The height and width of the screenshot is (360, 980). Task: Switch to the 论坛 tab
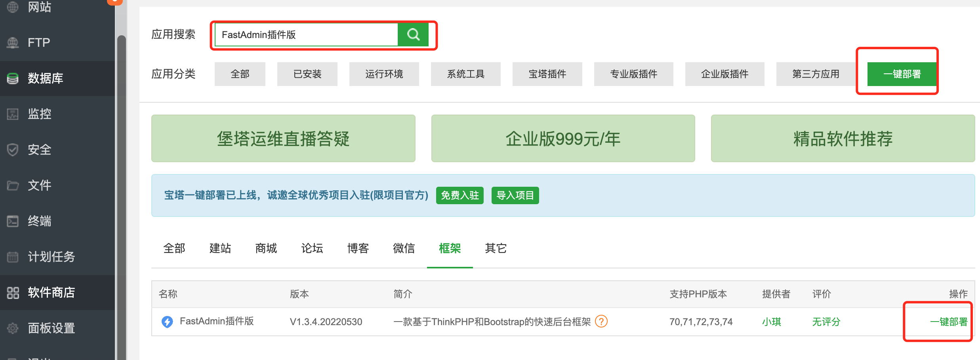pyautogui.click(x=312, y=248)
